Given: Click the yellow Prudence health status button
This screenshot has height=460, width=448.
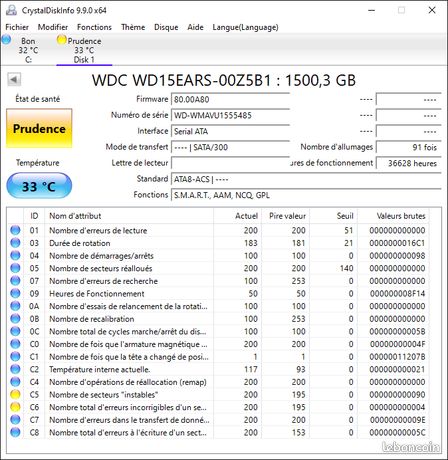Looking at the screenshot, I should [39, 128].
